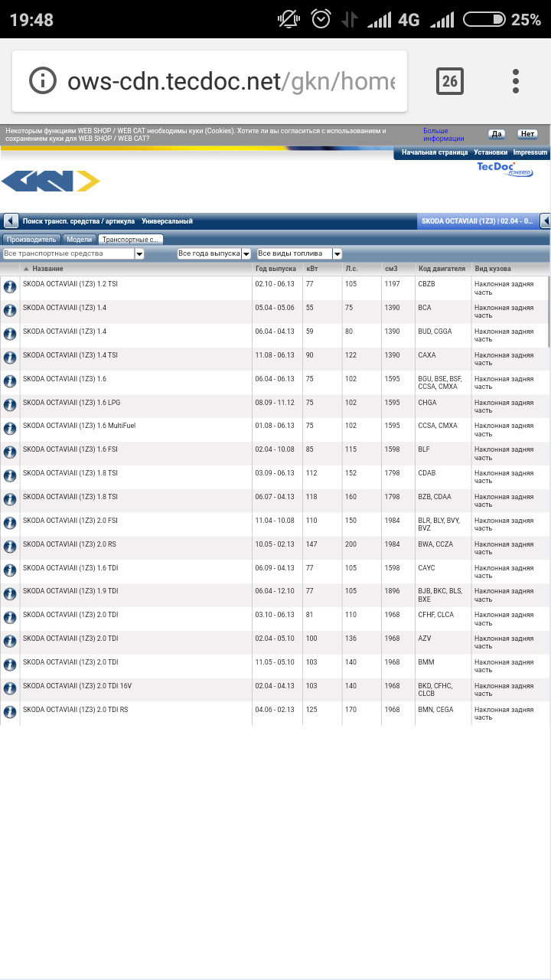Decline cookies with Нет button
The image size is (551, 980).
tap(527, 134)
